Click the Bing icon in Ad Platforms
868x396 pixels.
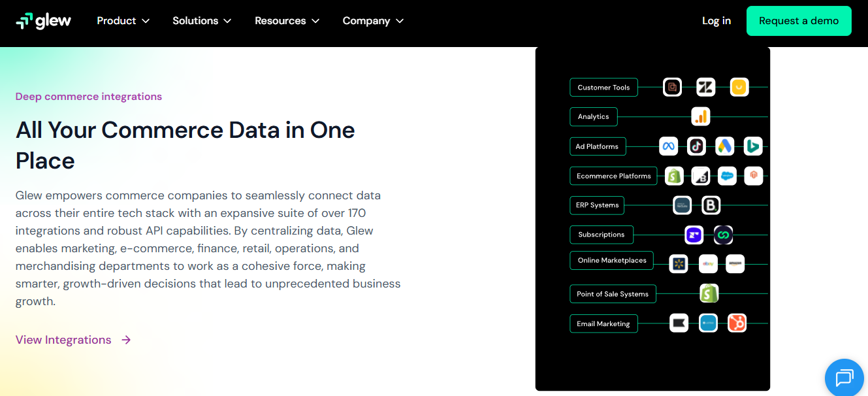click(753, 146)
